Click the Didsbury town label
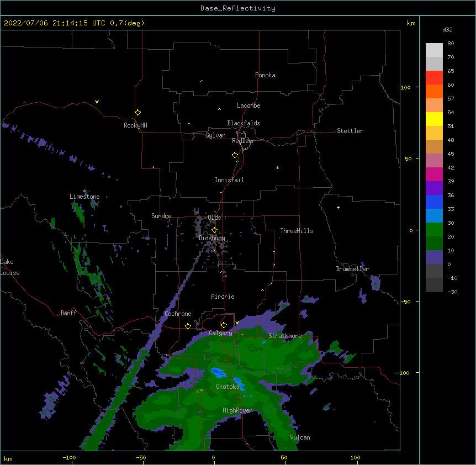 [x=211, y=238]
